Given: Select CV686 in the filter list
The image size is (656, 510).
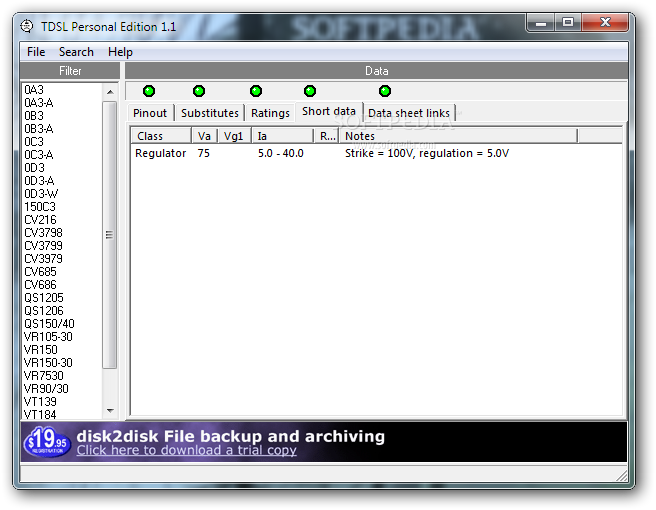Looking at the screenshot, I should 40,284.
